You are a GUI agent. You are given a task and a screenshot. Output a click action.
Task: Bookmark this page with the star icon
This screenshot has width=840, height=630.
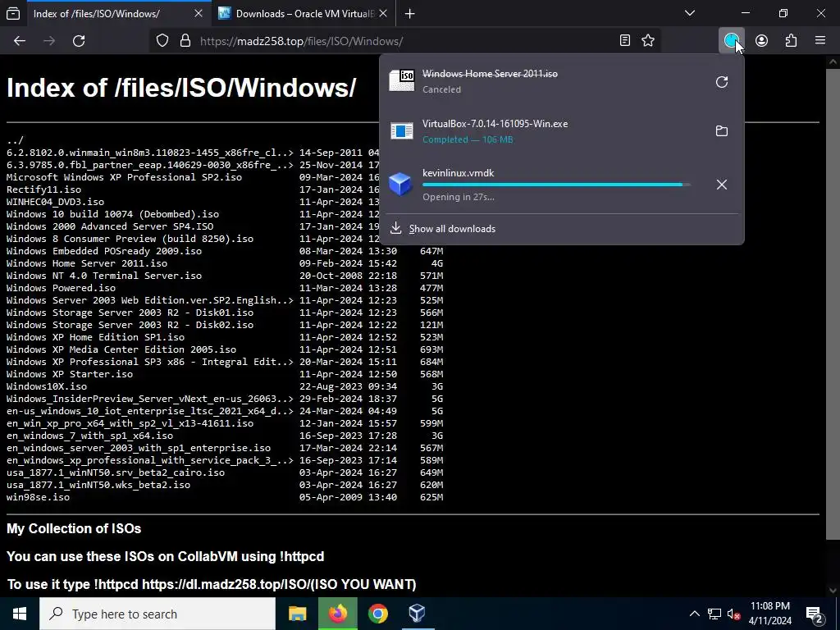648,41
